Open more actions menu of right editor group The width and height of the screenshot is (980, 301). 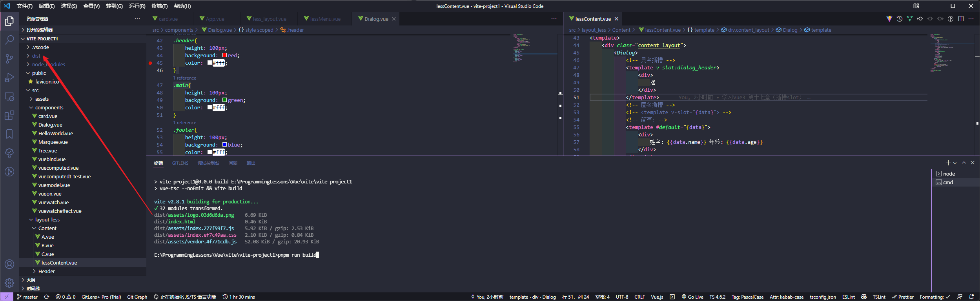971,18
